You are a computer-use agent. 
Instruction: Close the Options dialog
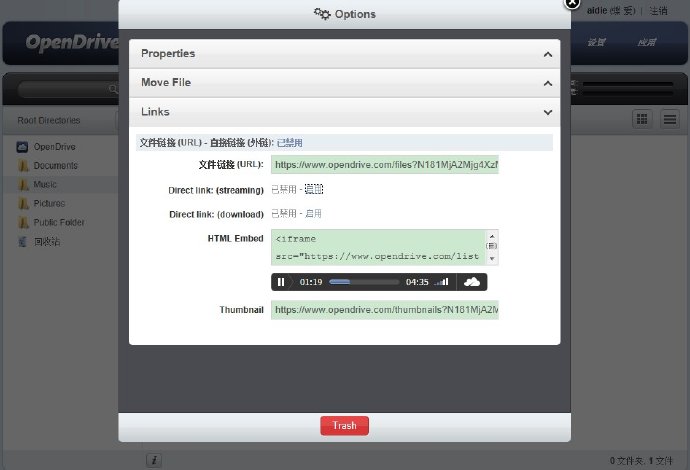[x=572, y=3]
